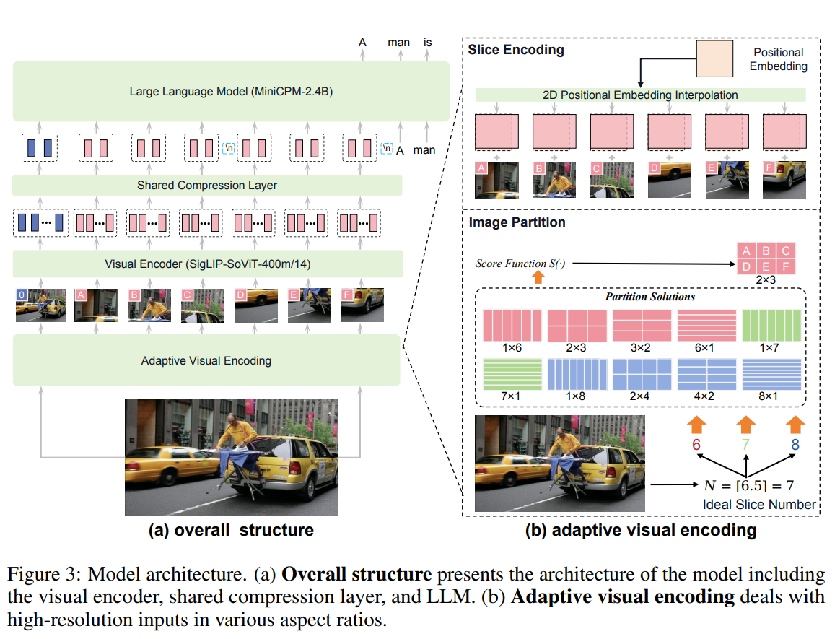Click the blue token sequence above Visual Encoder
Image resolution: width=840 pixels, height=639 pixels.
40,222
